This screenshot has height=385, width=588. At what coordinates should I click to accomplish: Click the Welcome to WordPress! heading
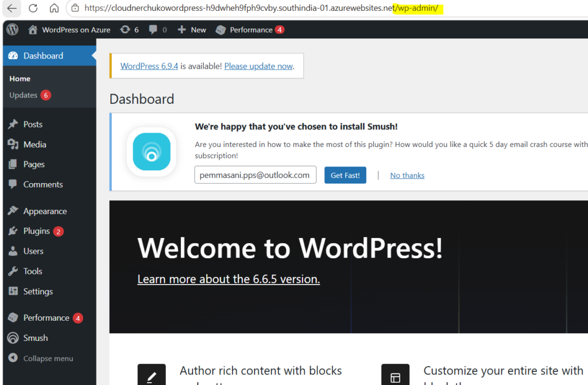(290, 248)
